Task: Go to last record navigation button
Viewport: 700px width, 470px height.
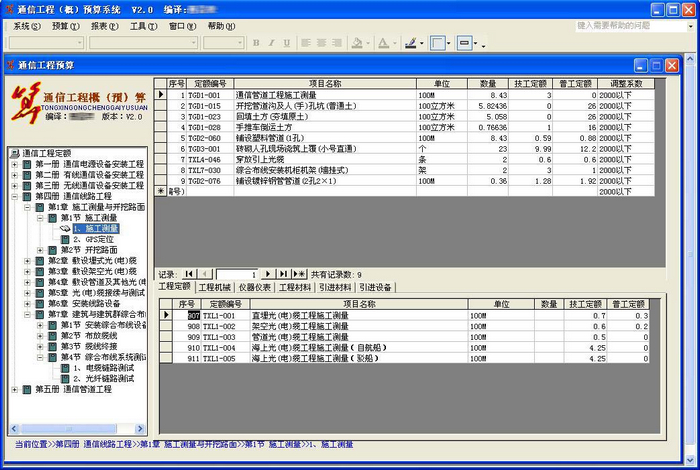Action: [x=283, y=274]
